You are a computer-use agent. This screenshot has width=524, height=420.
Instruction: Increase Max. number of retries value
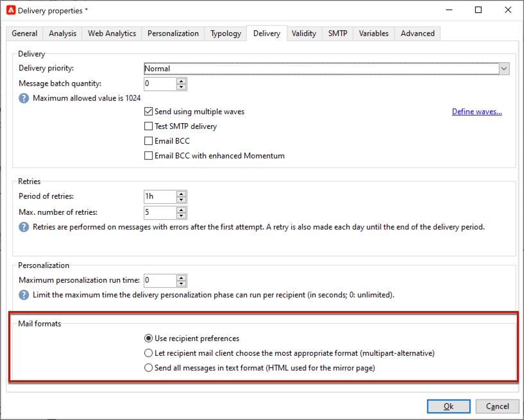click(x=181, y=210)
